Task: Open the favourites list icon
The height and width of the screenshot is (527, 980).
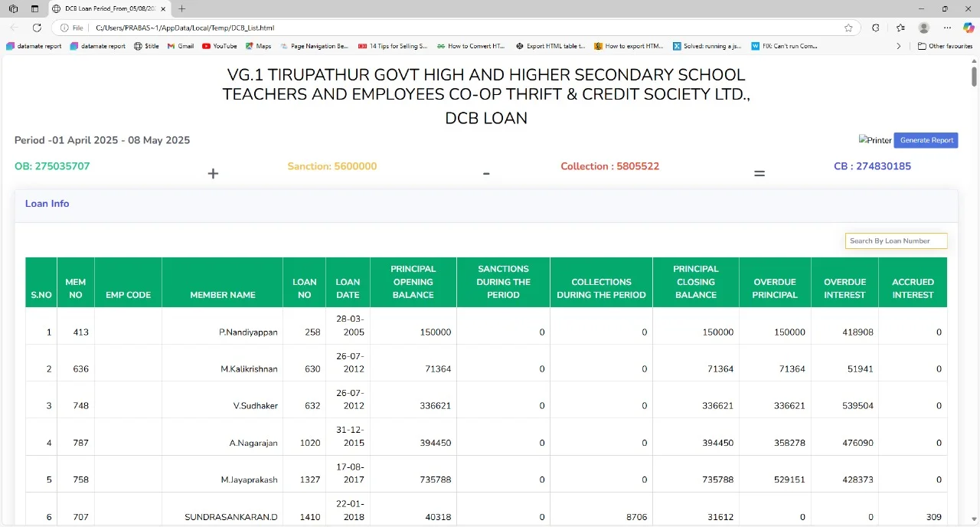Action: [900, 28]
